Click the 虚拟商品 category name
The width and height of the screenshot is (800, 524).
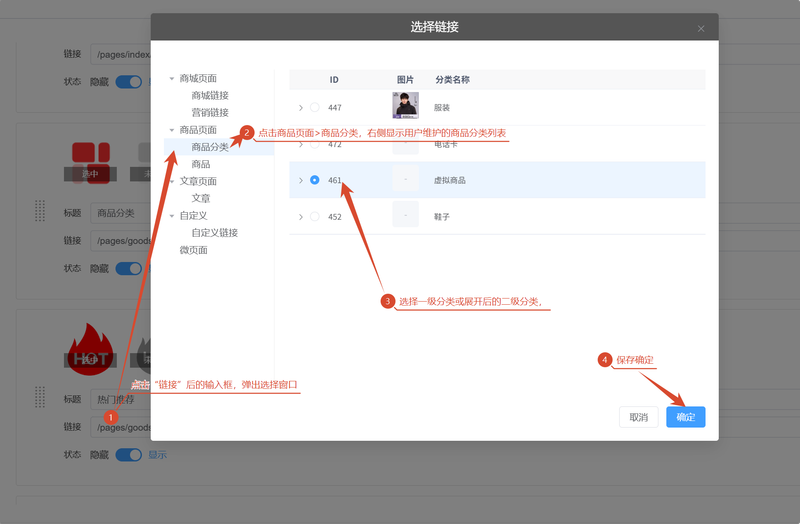(x=449, y=180)
